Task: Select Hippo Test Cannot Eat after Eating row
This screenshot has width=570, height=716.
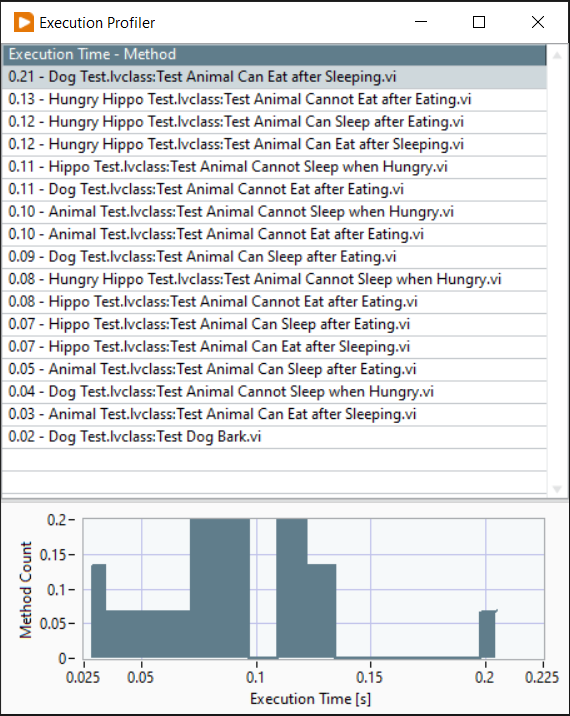Action: pyautogui.click(x=274, y=301)
